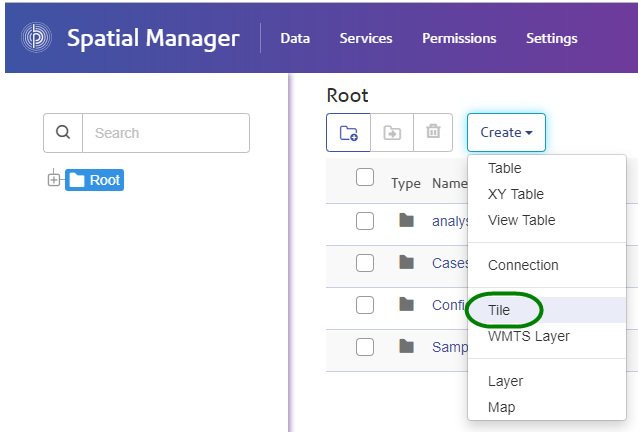638x432 pixels.
Task: Choose WMTS Layer in the Create menu
Action: pyautogui.click(x=528, y=336)
